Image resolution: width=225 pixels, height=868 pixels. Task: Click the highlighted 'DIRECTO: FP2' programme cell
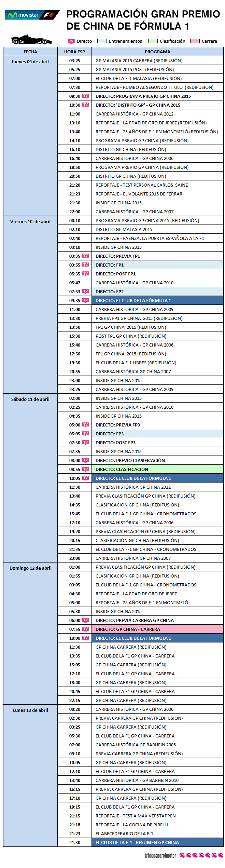pos(157,292)
